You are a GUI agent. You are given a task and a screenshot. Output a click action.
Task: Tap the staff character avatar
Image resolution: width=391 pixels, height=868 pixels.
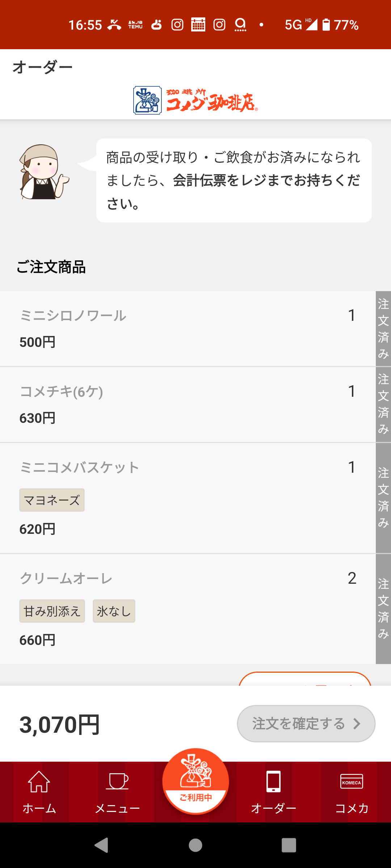(x=43, y=172)
